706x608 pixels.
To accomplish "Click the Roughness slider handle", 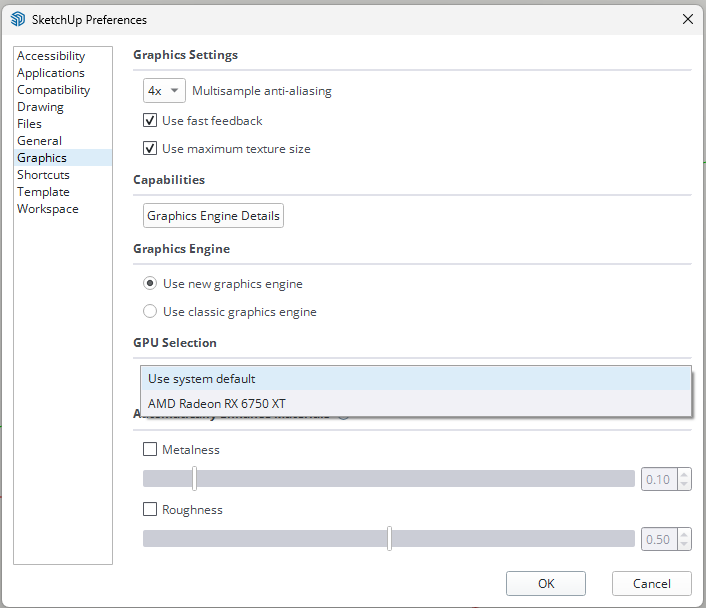I will pos(389,539).
